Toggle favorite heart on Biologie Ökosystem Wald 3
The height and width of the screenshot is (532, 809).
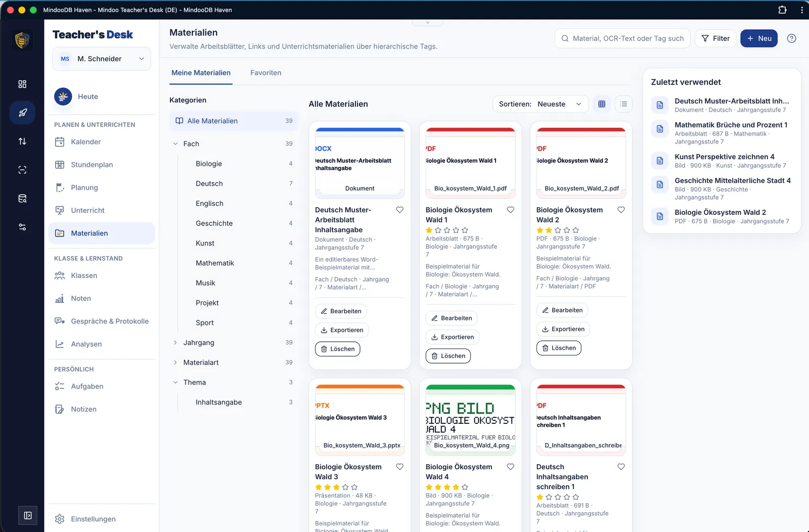coord(399,467)
